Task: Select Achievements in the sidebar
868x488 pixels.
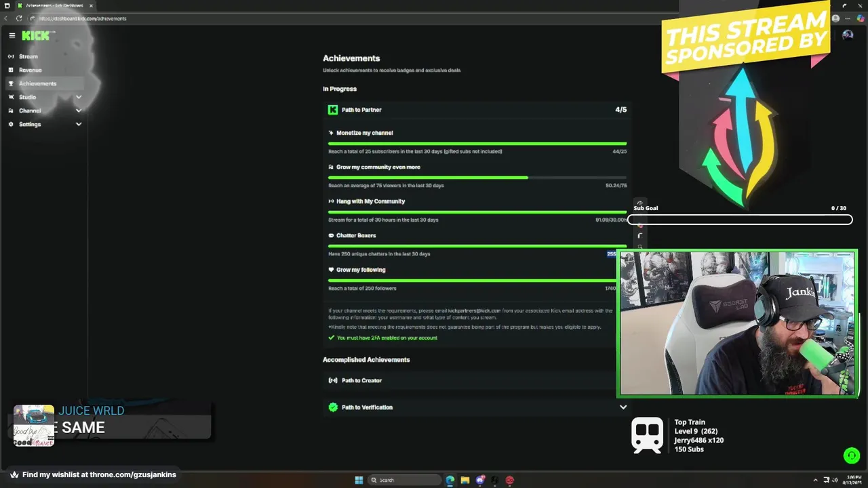Action: click(45, 83)
